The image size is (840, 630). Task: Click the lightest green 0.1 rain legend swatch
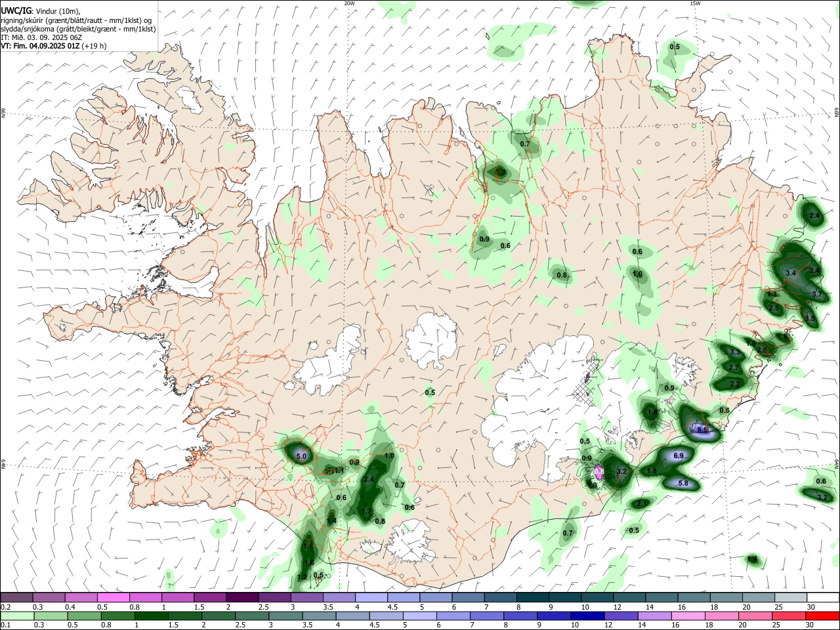pos(17,616)
